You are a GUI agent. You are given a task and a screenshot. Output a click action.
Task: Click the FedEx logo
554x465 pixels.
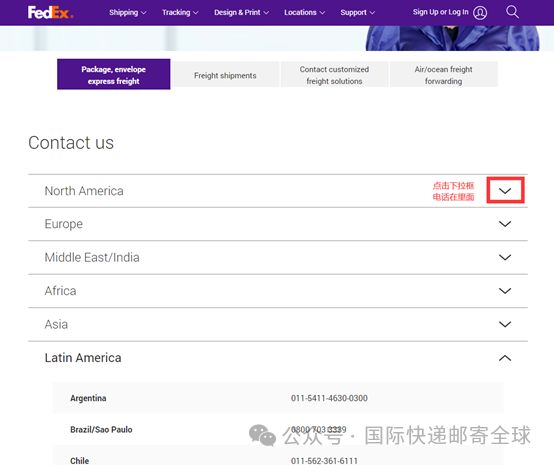pos(50,12)
